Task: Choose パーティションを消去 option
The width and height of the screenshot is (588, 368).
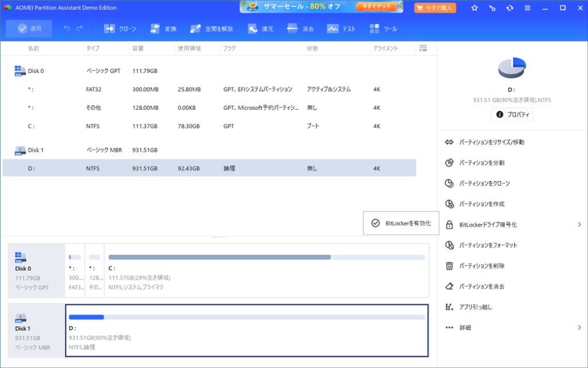Action: pos(482,286)
